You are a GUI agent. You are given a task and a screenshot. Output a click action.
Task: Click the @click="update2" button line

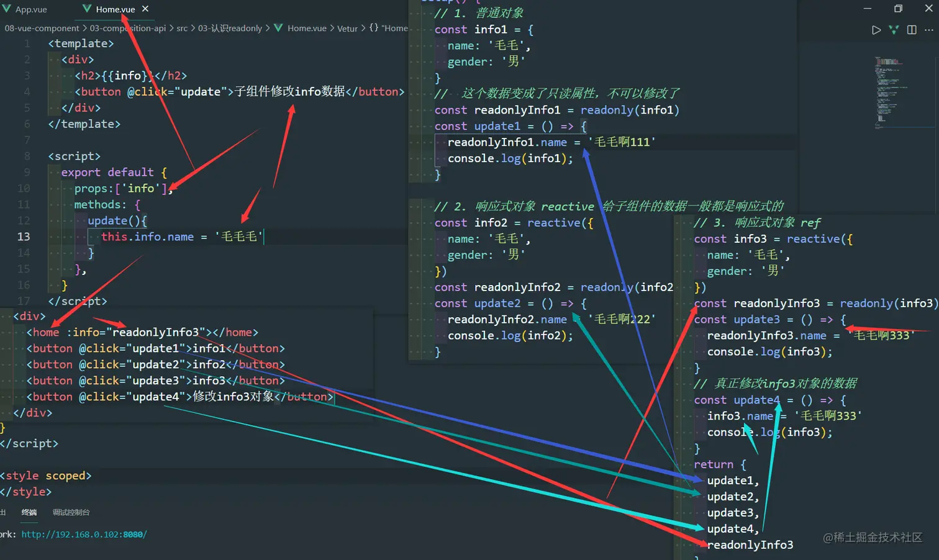pos(155,364)
